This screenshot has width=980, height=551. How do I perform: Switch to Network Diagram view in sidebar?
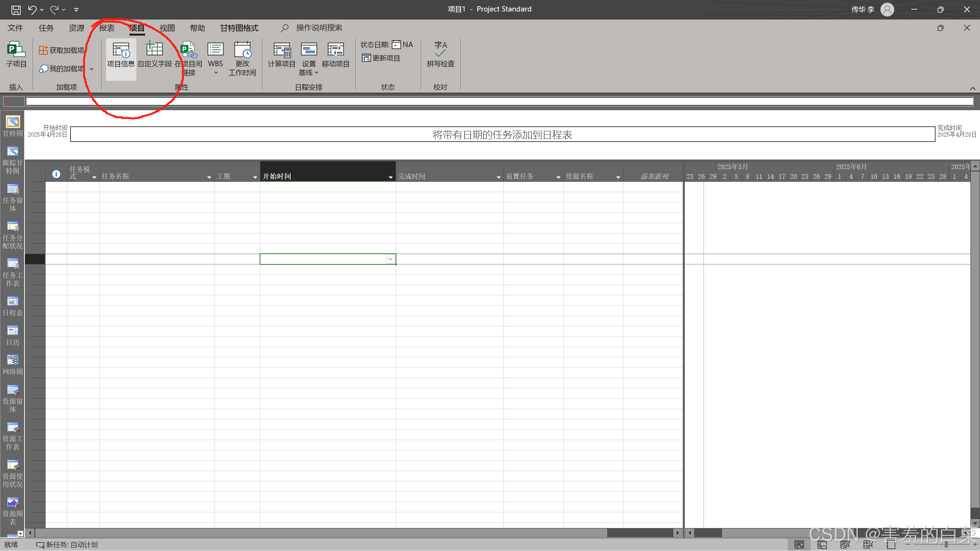coord(13,365)
